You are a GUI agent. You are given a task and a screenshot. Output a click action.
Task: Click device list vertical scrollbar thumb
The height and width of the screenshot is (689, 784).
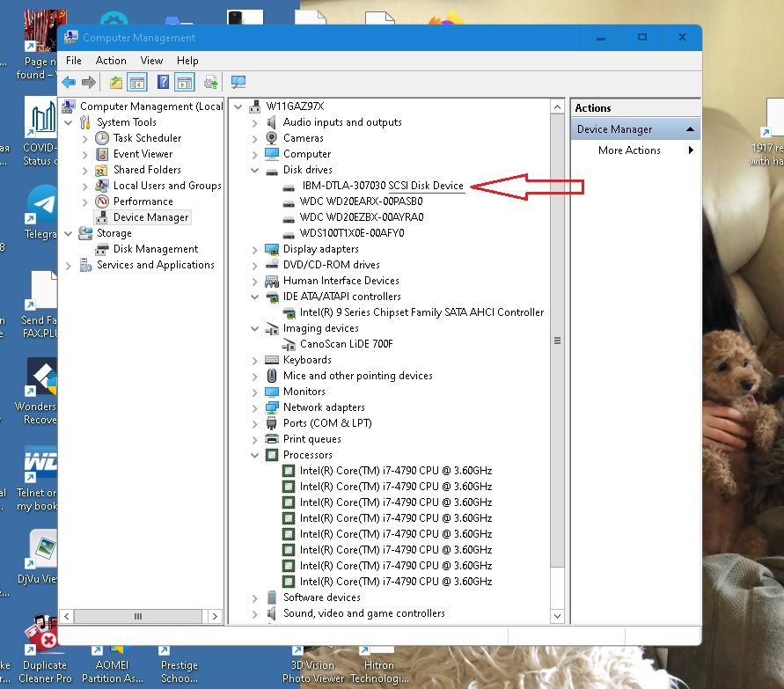click(x=557, y=341)
